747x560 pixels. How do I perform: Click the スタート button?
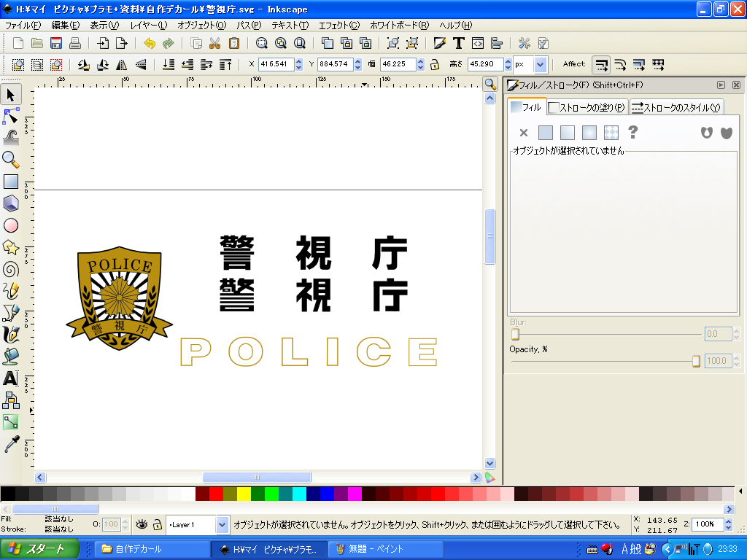pos(39,549)
